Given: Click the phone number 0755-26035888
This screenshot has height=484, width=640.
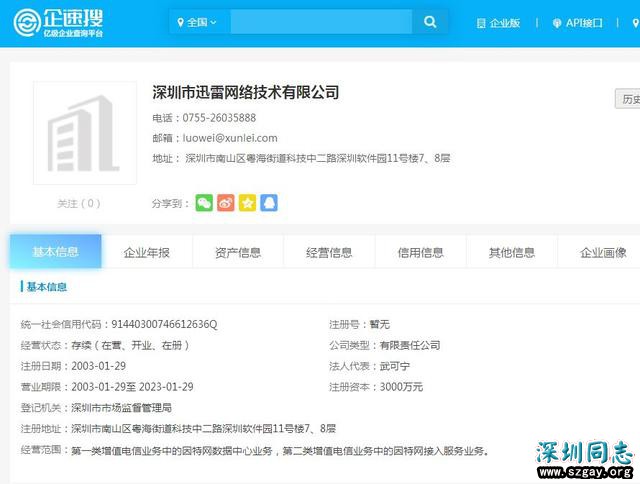Looking at the screenshot, I should 219,118.
